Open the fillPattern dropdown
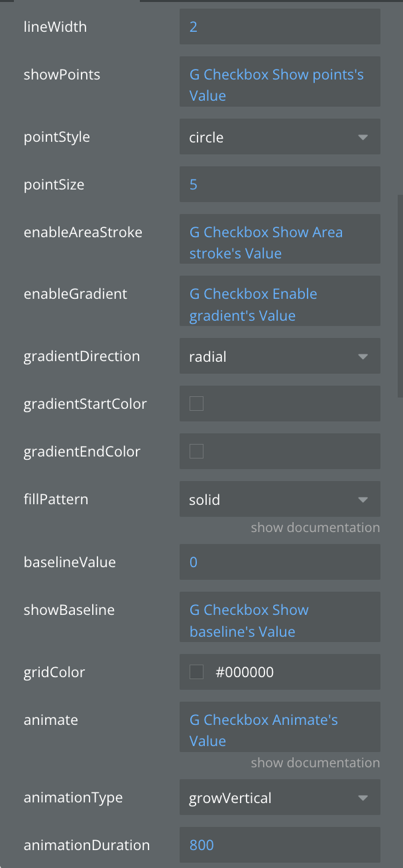The height and width of the screenshot is (868, 403). (279, 500)
